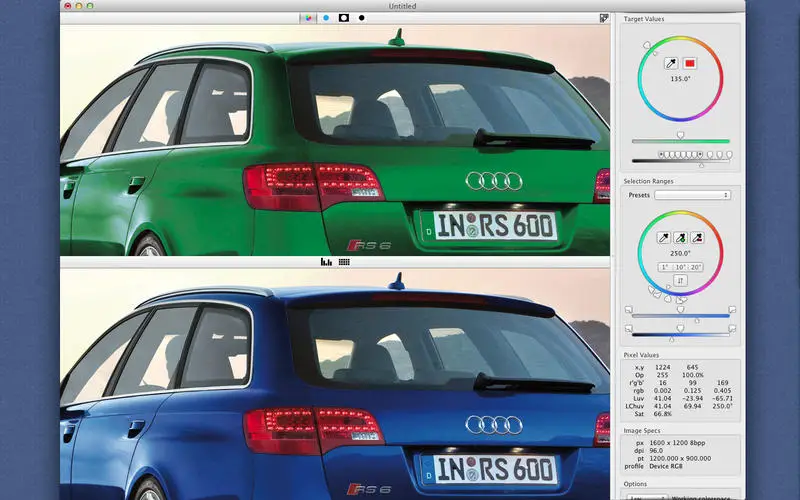
Task: Set hue range width to 20°
Action: 696,267
